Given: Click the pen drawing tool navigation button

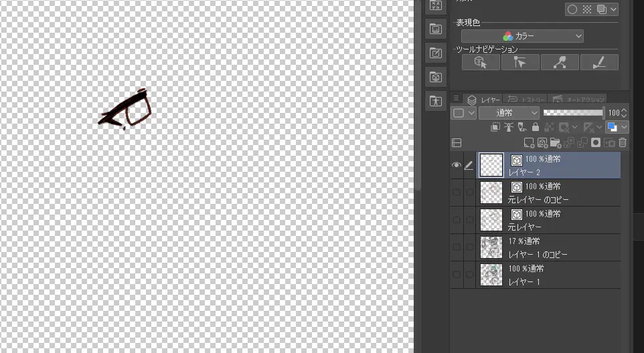Looking at the screenshot, I should tap(599, 62).
